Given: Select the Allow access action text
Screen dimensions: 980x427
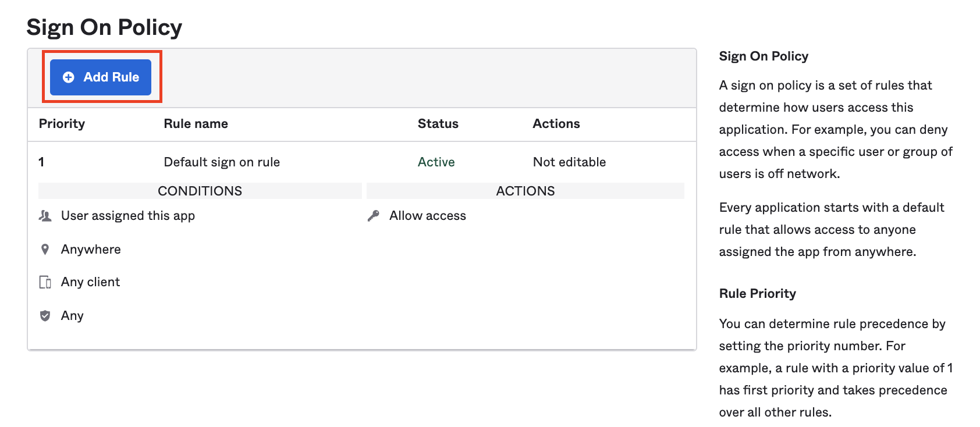Looking at the screenshot, I should [x=428, y=216].
